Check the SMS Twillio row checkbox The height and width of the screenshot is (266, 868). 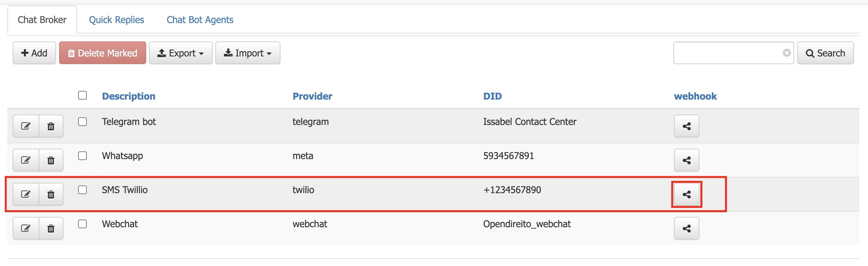[x=82, y=190]
